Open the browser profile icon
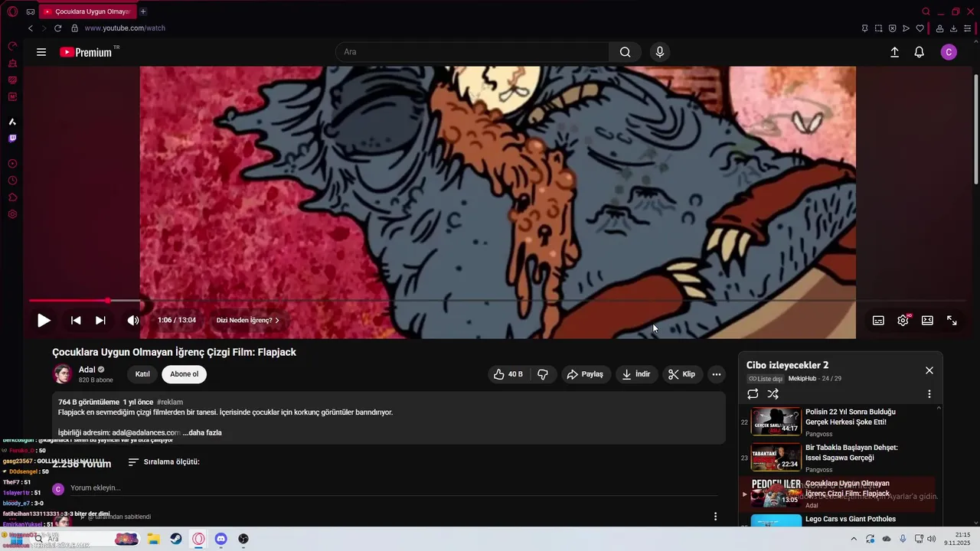The image size is (980, 551). pos(939,28)
